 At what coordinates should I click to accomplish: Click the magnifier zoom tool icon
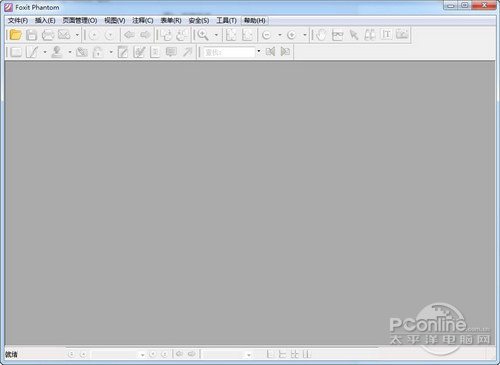[203, 35]
